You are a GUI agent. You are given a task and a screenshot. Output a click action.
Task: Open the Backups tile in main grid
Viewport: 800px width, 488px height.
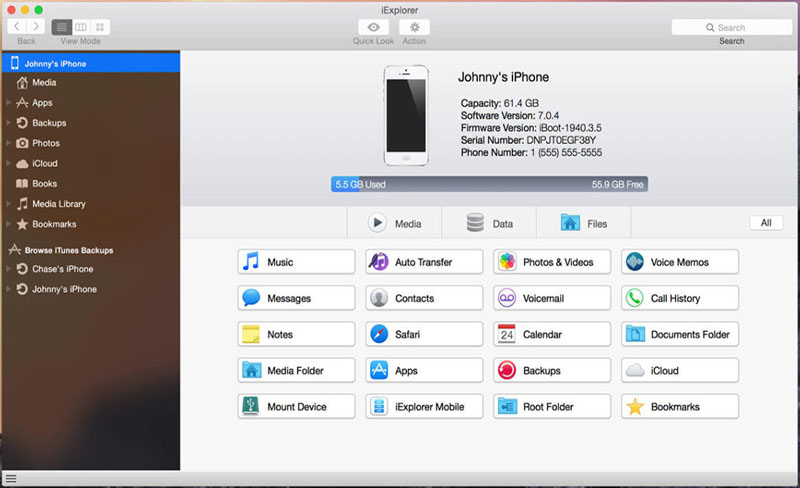pyautogui.click(x=552, y=371)
